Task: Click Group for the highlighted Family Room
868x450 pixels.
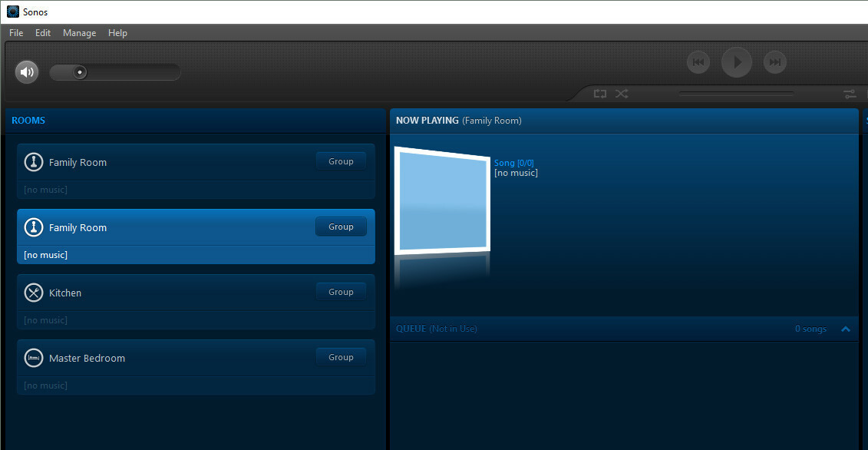Action: coord(341,227)
